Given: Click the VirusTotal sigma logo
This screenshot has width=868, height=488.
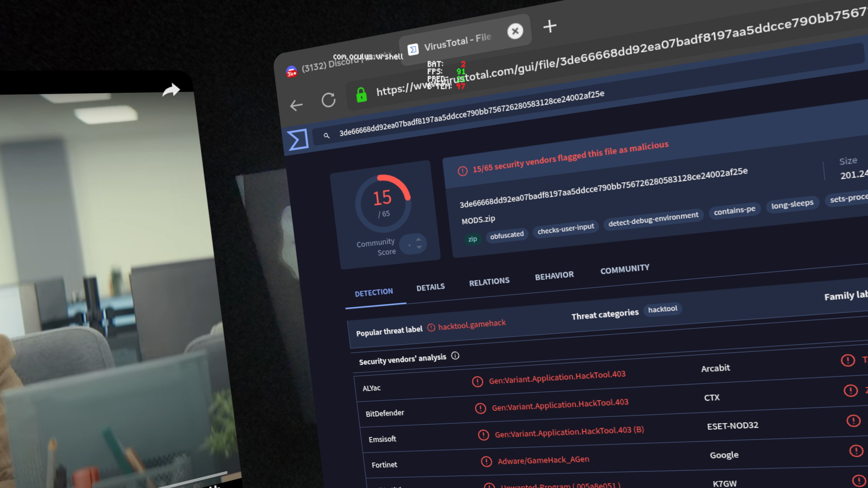Looking at the screenshot, I should (x=298, y=139).
